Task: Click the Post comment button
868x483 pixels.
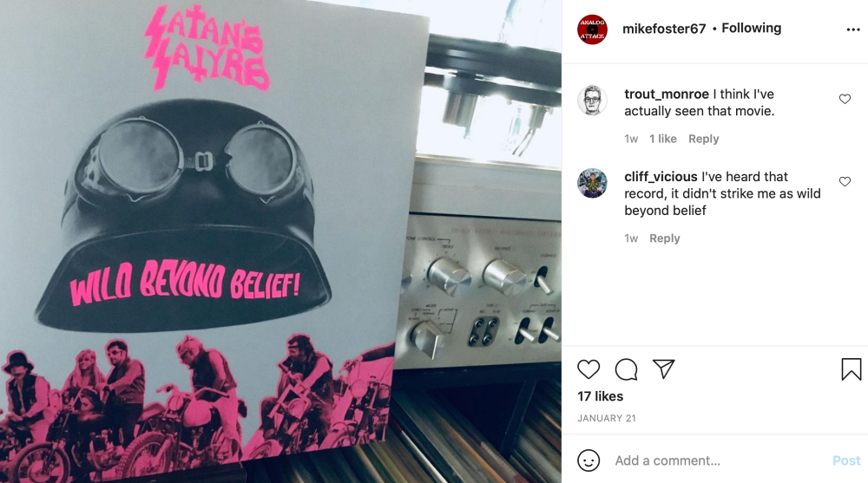Action: pyautogui.click(x=846, y=460)
